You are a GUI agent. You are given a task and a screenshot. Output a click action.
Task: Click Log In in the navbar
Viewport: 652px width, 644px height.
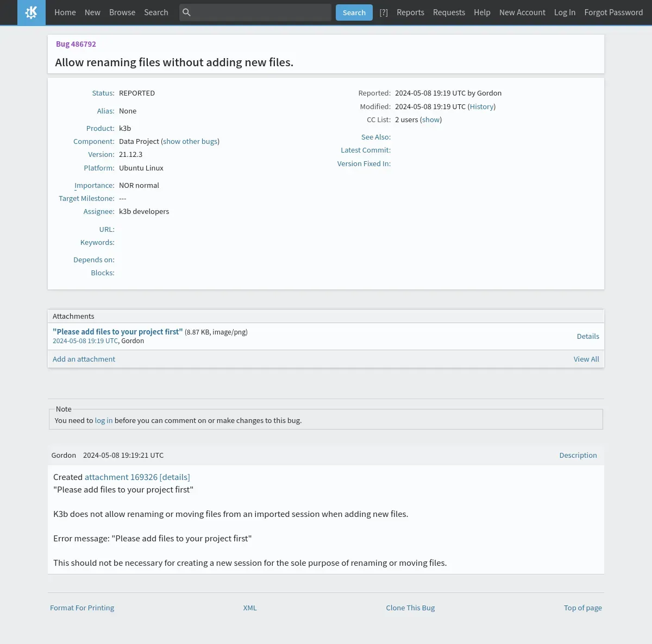pos(565,12)
